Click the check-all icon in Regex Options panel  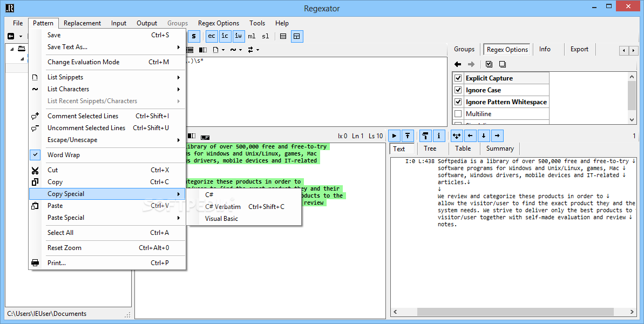tap(489, 64)
